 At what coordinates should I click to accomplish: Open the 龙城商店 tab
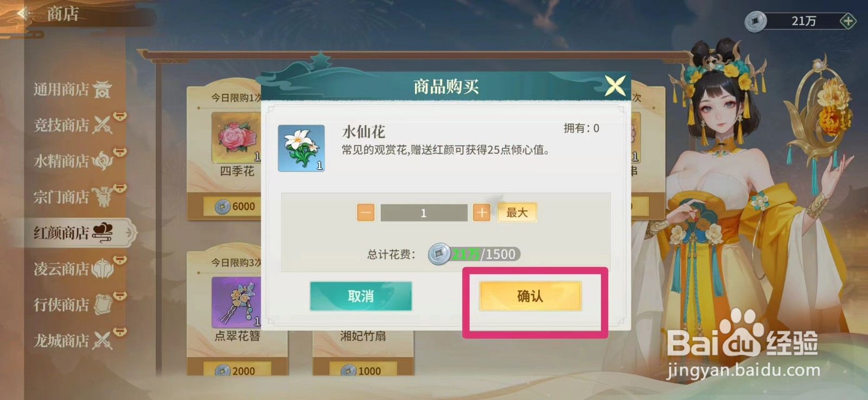[73, 341]
